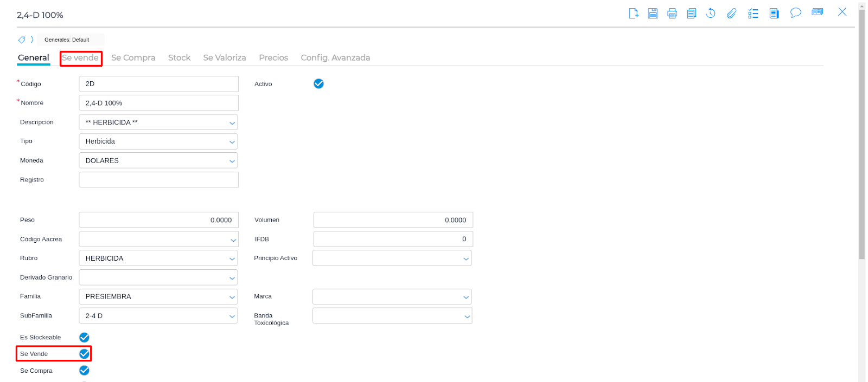This screenshot has height=382, width=868.
Task: Open the Moneda dropdown set to DOLARES
Action: 158,161
